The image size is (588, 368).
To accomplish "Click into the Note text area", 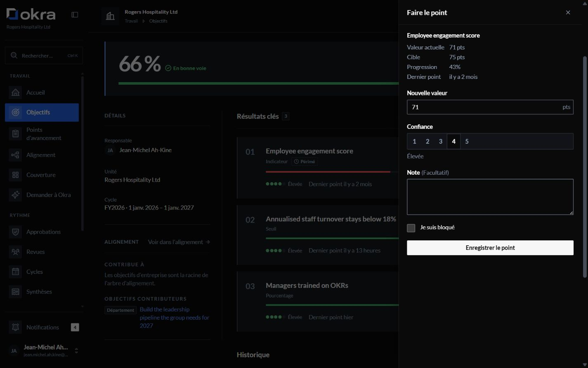I will coord(490,197).
